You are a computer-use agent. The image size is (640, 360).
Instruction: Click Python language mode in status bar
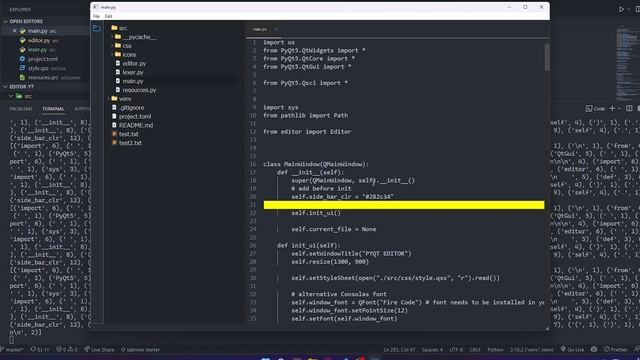496,350
